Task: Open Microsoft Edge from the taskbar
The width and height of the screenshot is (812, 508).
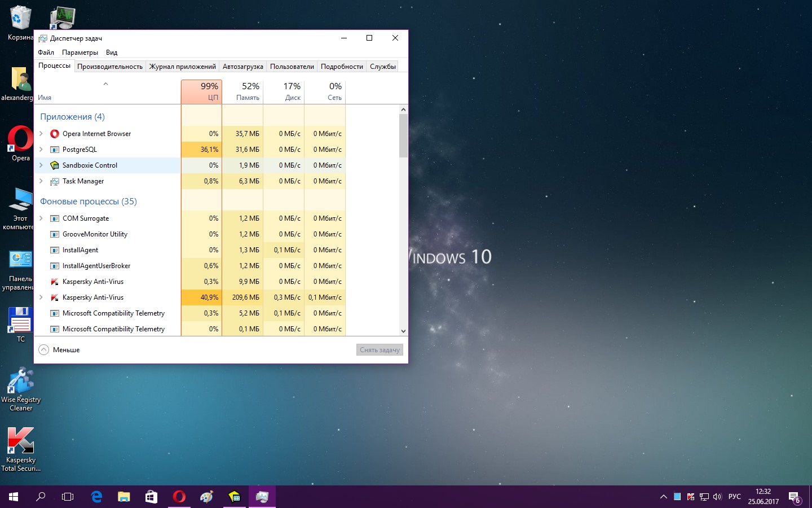Action: [x=96, y=497]
